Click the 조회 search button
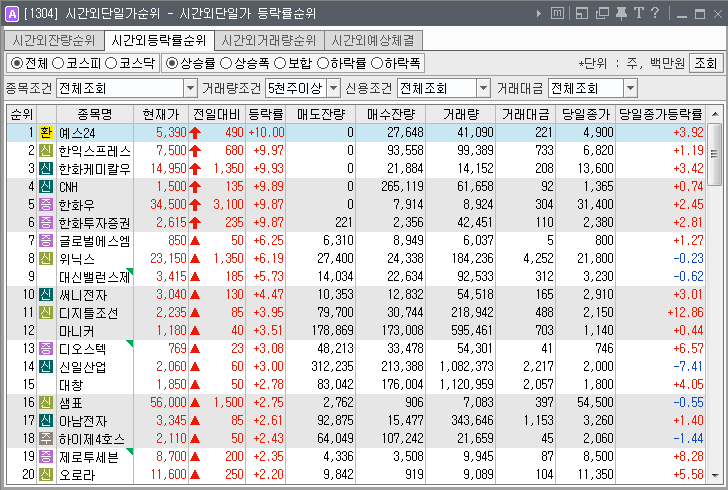Image resolution: width=728 pixels, height=490 pixels. [706, 63]
